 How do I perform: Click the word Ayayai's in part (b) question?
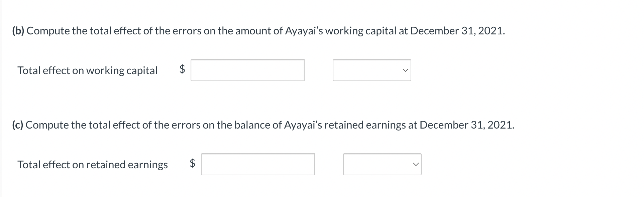[x=303, y=31]
